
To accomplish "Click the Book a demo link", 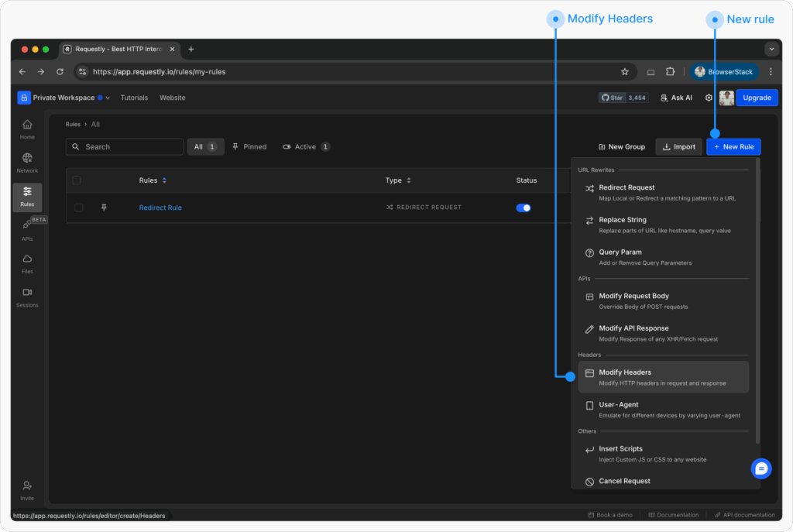I will (610, 515).
